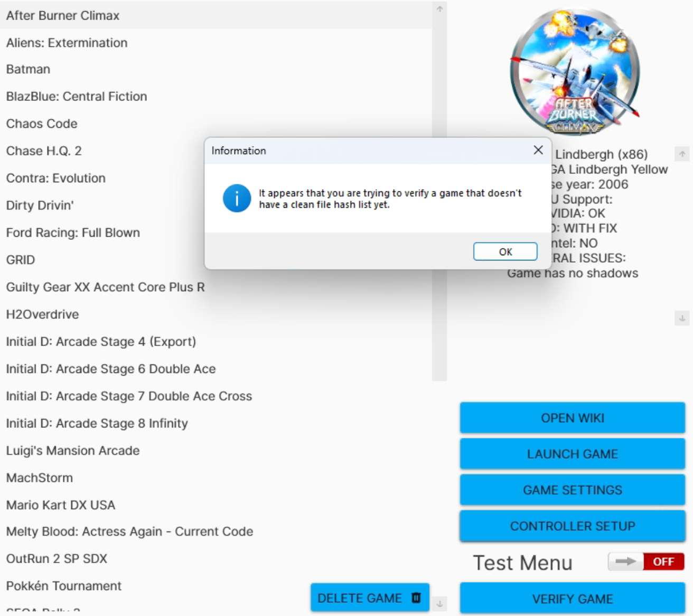Click OK in the Information dialog
The height and width of the screenshot is (616, 693).
[505, 251]
